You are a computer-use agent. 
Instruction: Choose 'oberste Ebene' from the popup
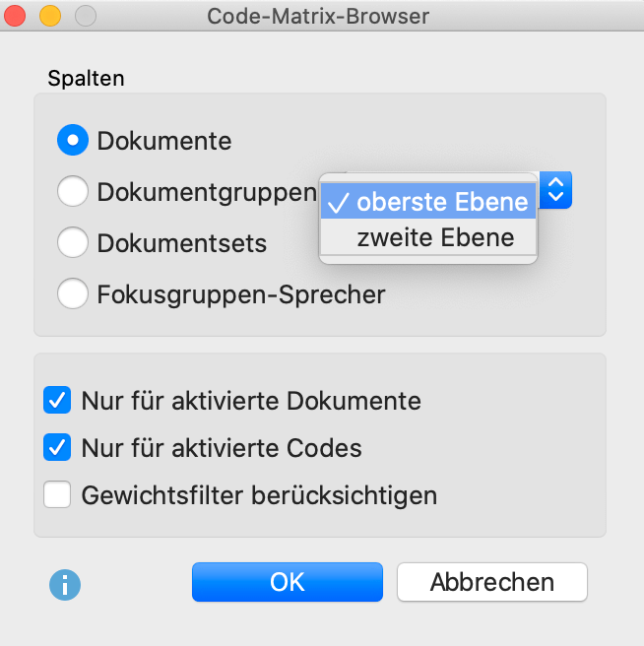tap(441, 203)
